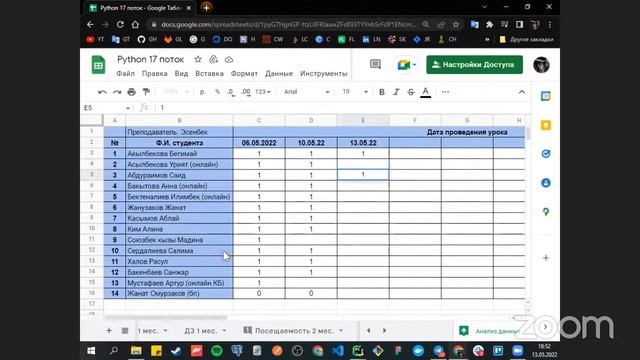Open the Файл menu

(x=125, y=74)
